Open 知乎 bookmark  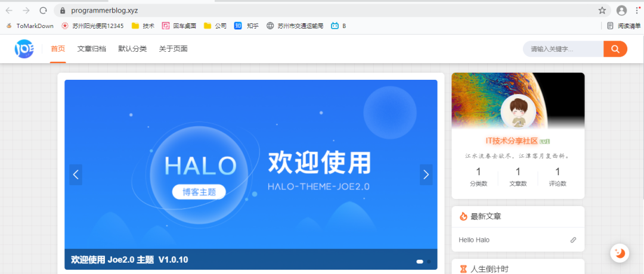pyautogui.click(x=246, y=26)
